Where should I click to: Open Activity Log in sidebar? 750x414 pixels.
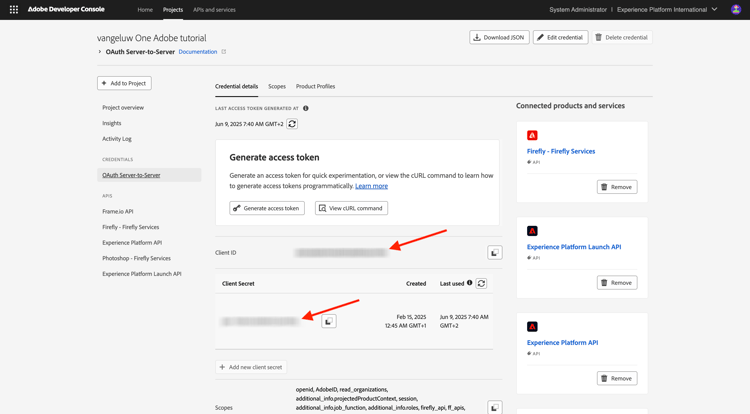pyautogui.click(x=117, y=139)
